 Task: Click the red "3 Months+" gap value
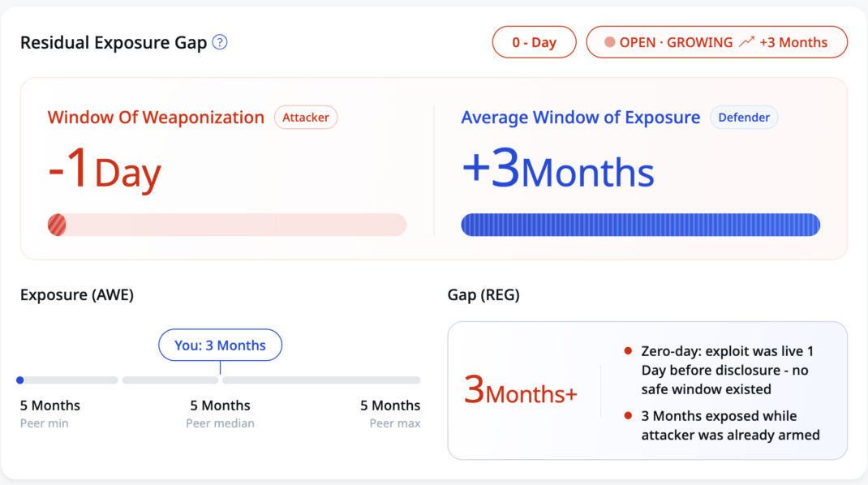click(520, 393)
